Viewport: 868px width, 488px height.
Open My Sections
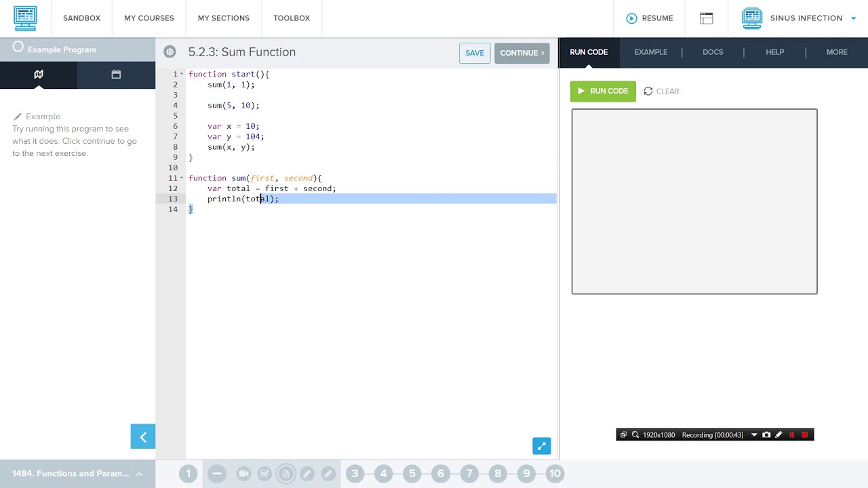[x=224, y=18]
